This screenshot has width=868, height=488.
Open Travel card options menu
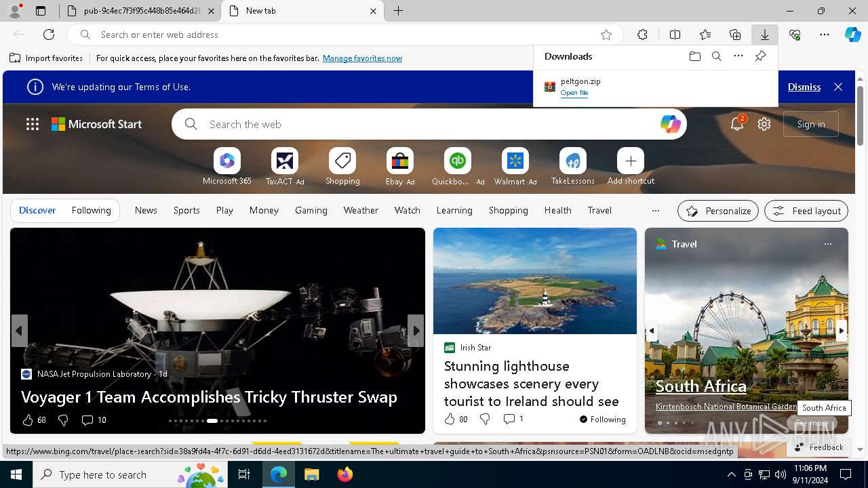[827, 244]
